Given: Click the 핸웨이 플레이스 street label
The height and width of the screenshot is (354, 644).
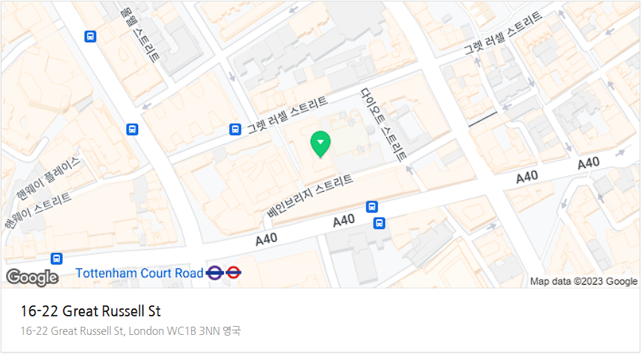Looking at the screenshot, I should [x=48, y=178].
